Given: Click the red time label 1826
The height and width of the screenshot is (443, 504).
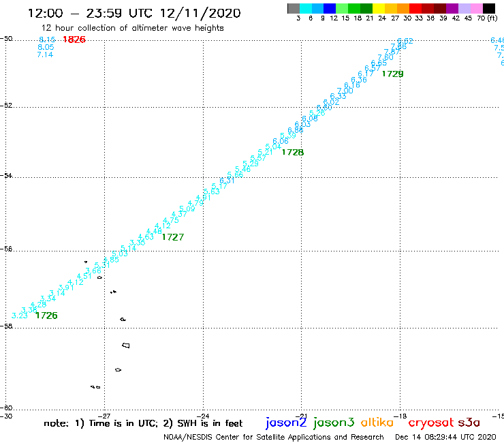Looking at the screenshot, I should (x=74, y=40).
